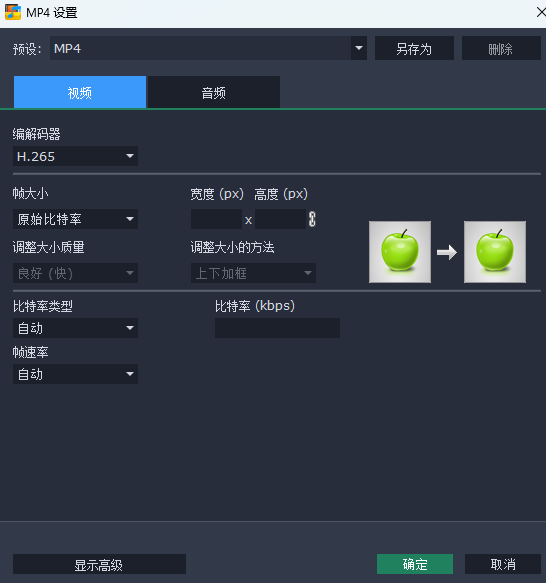Confirm settings with the 确定 button
546x583 pixels.
click(415, 564)
